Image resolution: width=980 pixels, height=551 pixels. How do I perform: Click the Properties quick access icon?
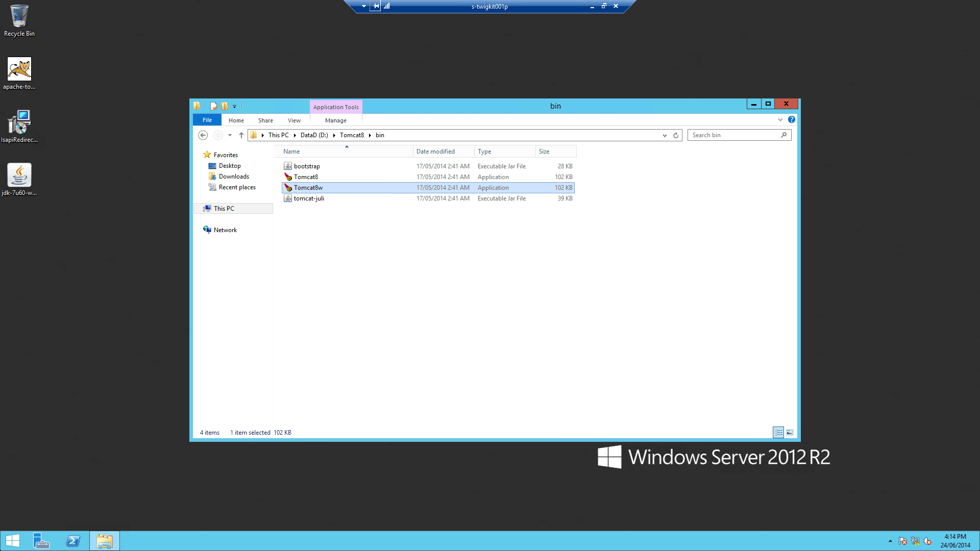(213, 106)
